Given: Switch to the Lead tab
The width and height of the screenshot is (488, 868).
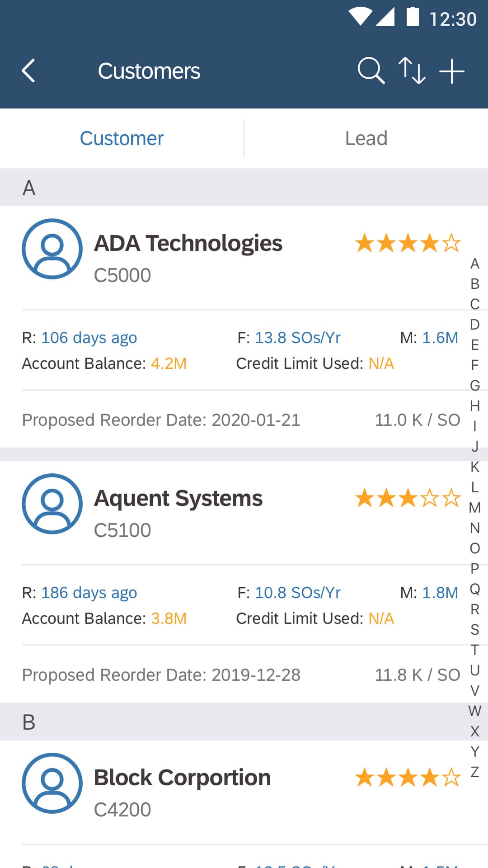Looking at the screenshot, I should (366, 138).
